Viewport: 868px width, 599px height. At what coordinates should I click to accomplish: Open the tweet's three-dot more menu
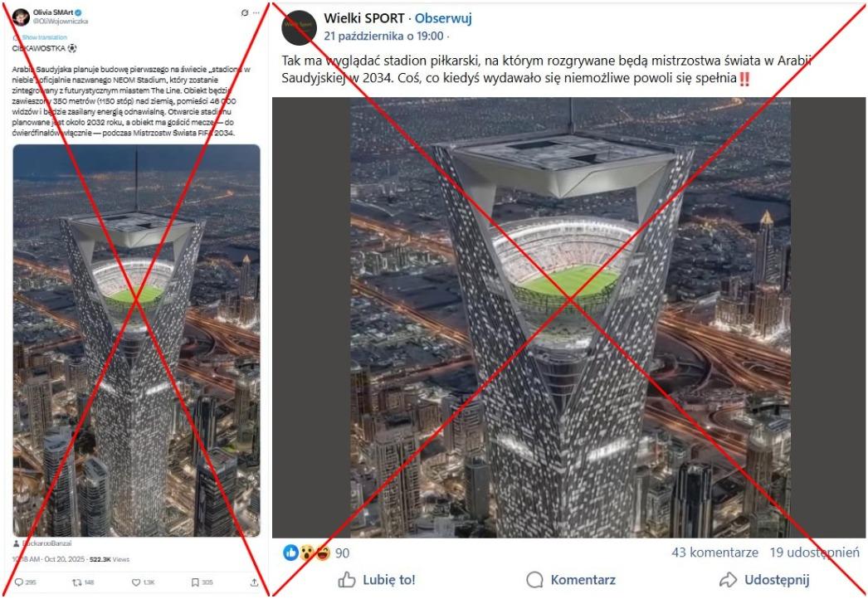point(256,12)
